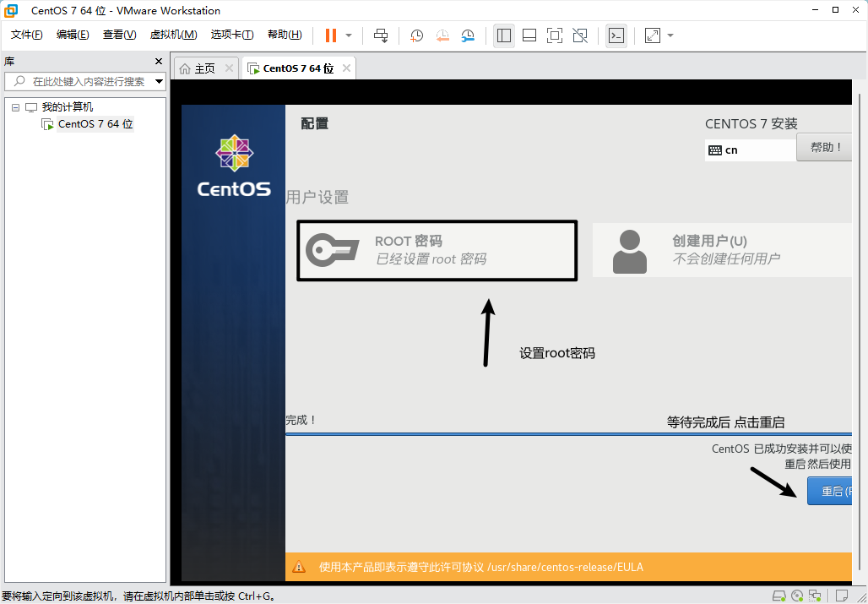Click the installation progress bar
The image size is (868, 604).
point(568,434)
